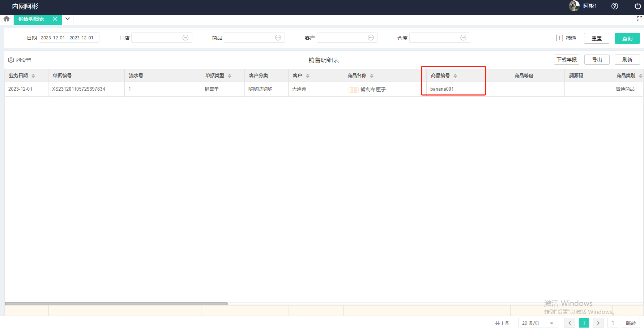Open the 阿彬1 user avatar
The height and width of the screenshot is (329, 644).
(574, 6)
